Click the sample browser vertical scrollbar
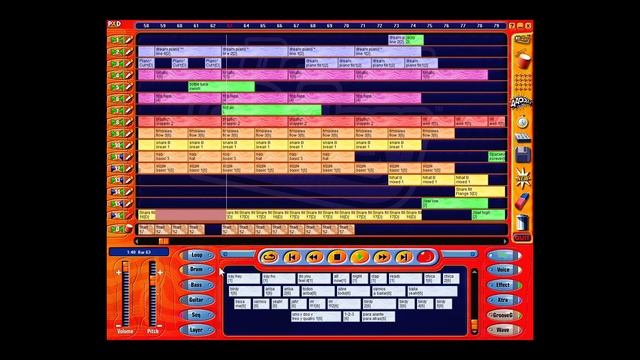Viewport: 640px width, 360px height. coord(474,302)
